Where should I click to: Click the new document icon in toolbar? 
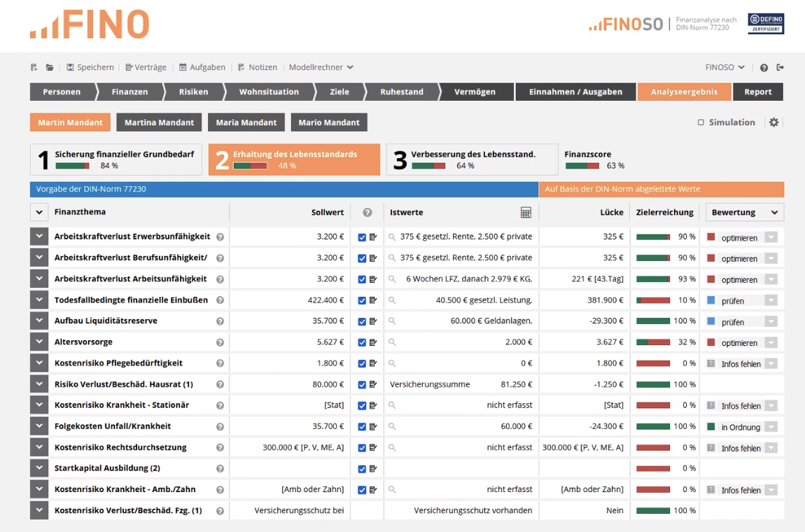tap(34, 67)
